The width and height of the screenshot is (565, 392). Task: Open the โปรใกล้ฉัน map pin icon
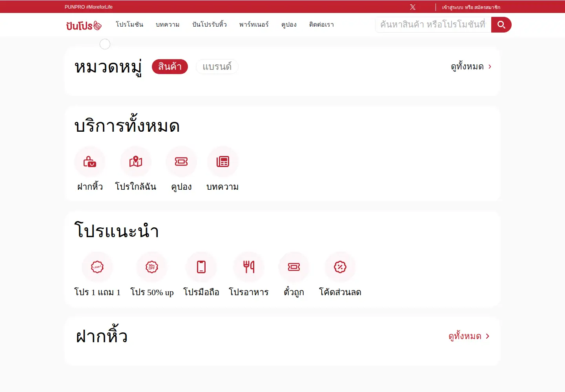(x=136, y=162)
